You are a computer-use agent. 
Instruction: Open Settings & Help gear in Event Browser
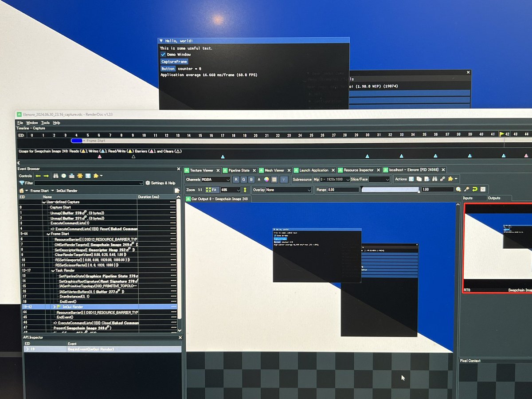pos(160,183)
